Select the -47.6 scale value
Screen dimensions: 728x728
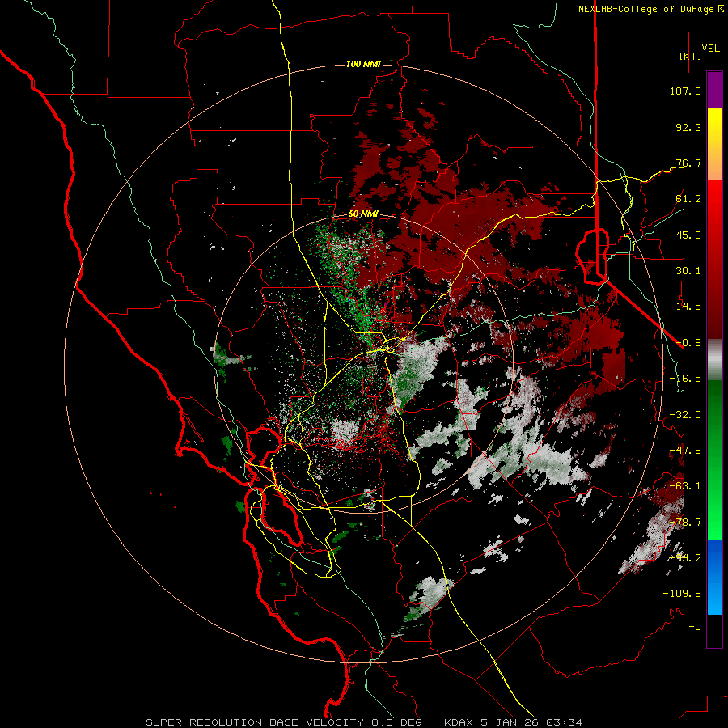point(685,451)
